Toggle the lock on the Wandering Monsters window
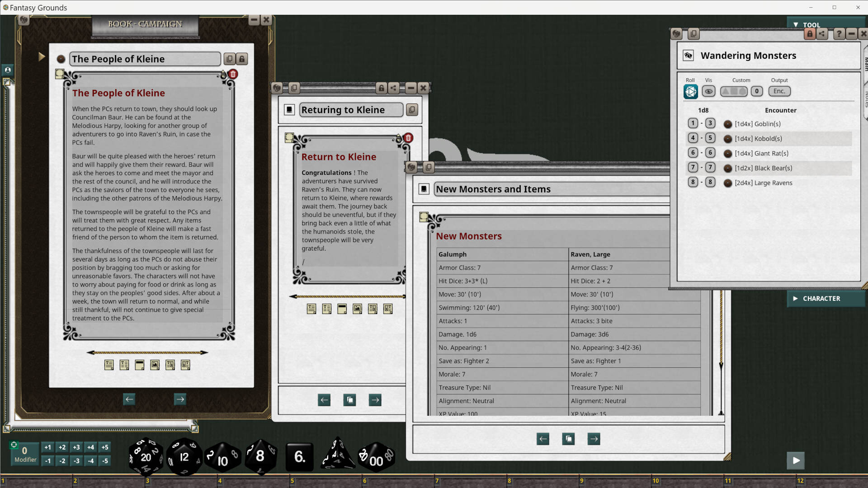 [810, 34]
